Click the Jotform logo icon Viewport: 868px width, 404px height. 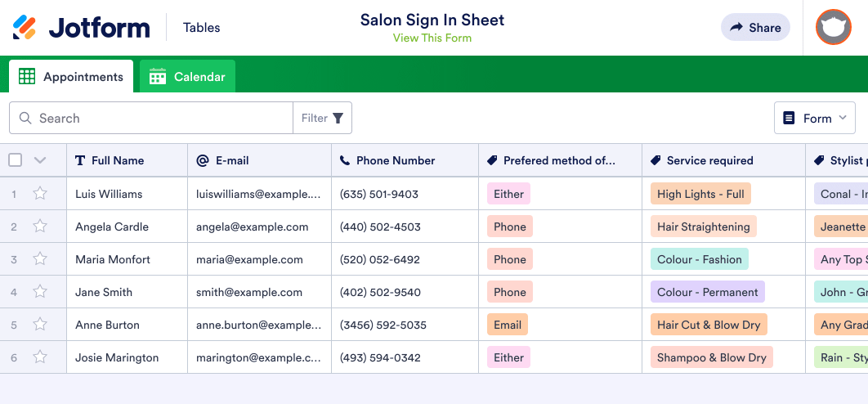point(25,28)
